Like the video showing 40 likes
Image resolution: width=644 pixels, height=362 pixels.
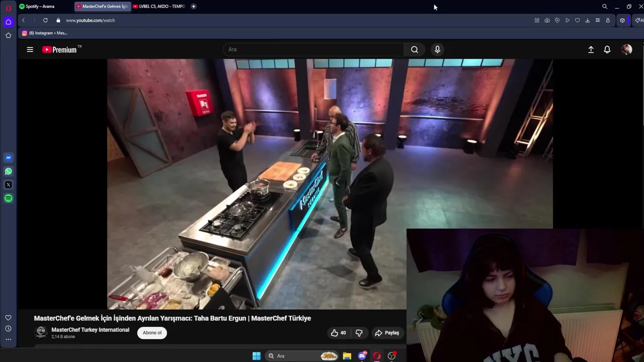339,333
